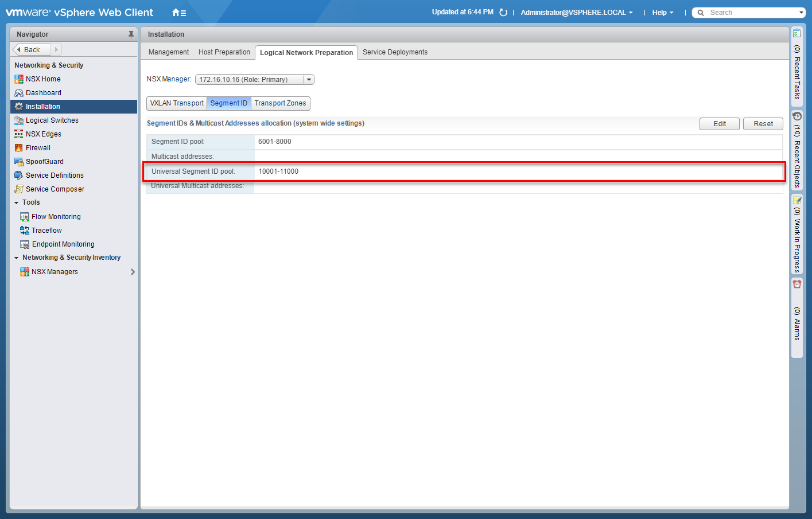Click the refresh icon beside update time

pyautogui.click(x=503, y=13)
